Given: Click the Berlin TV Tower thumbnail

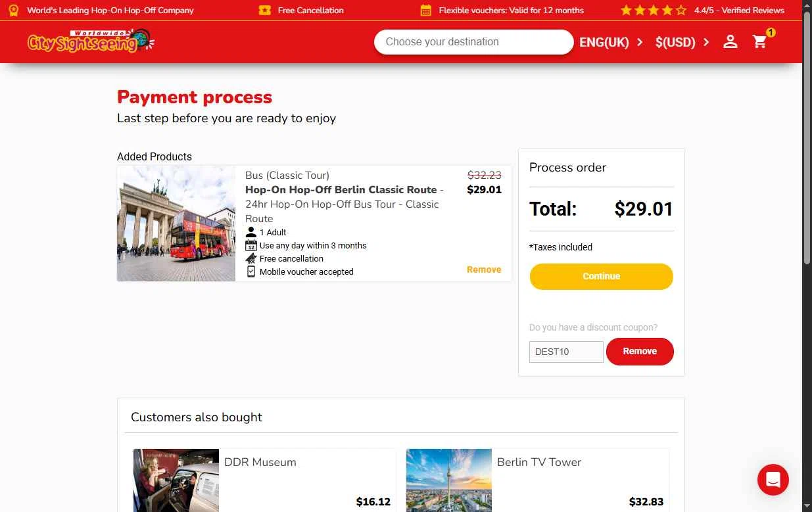Looking at the screenshot, I should click(449, 480).
